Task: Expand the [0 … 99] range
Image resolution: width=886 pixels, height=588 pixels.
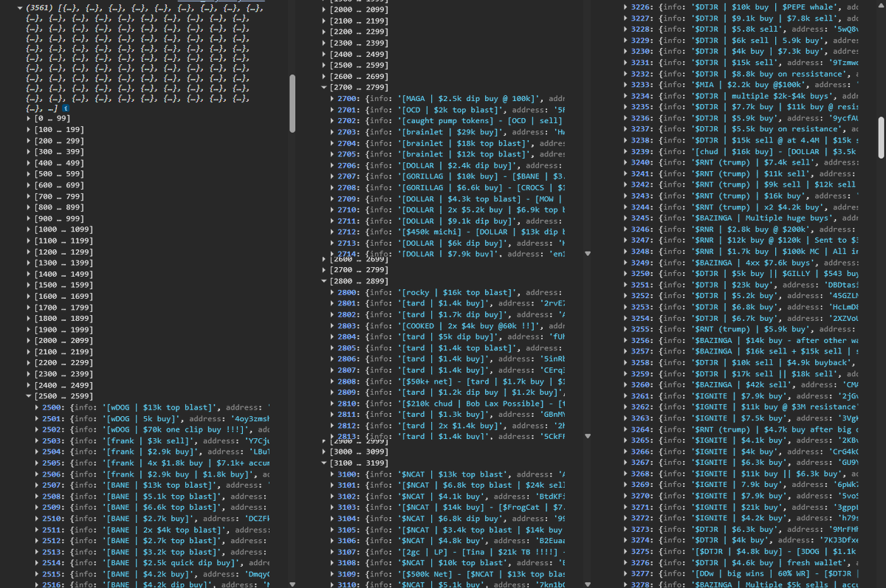Action: (29, 119)
